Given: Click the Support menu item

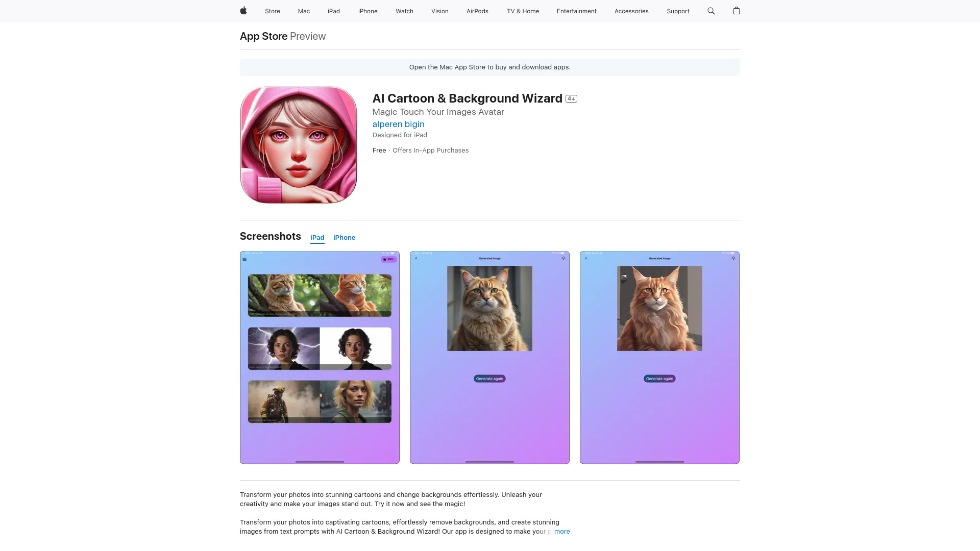Looking at the screenshot, I should point(678,11).
